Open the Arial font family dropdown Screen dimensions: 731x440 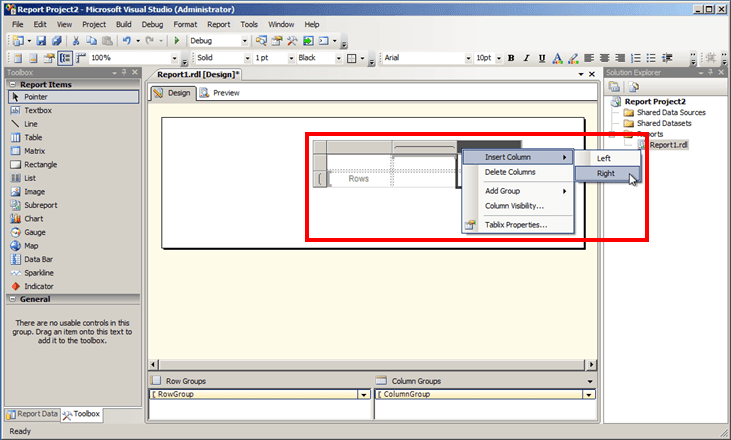[468, 58]
